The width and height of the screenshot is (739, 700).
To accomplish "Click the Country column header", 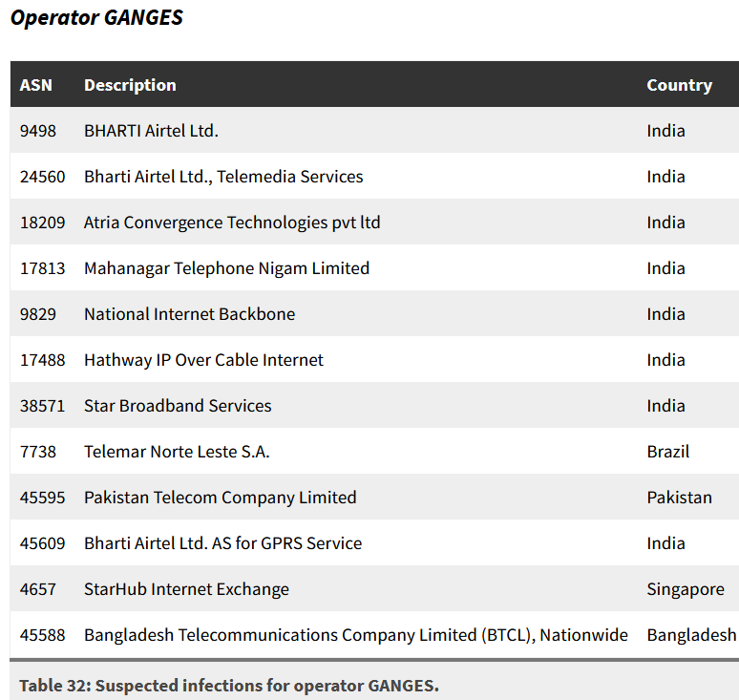I will pyautogui.click(x=679, y=85).
